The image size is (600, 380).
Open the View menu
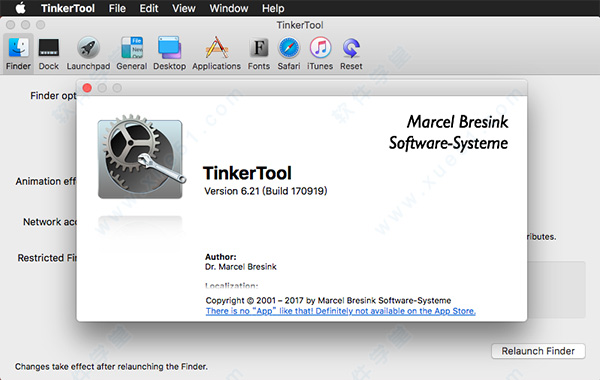point(184,8)
